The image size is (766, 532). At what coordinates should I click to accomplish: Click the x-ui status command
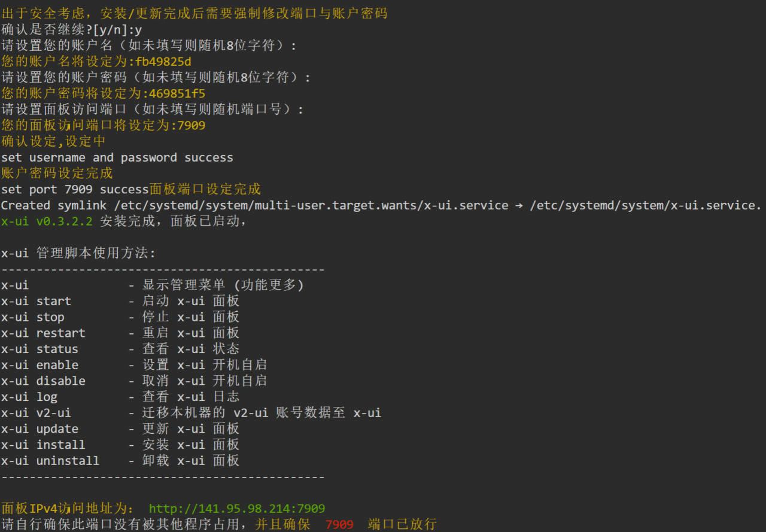coord(39,349)
